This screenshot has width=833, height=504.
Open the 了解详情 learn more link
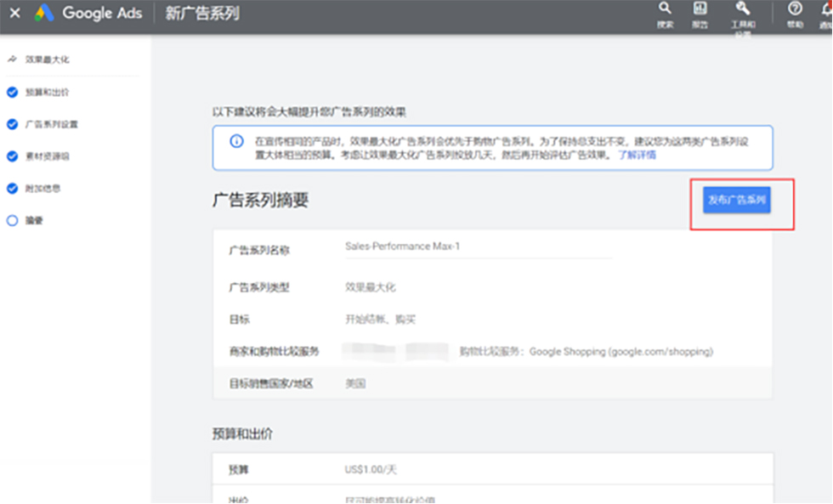[637, 156]
